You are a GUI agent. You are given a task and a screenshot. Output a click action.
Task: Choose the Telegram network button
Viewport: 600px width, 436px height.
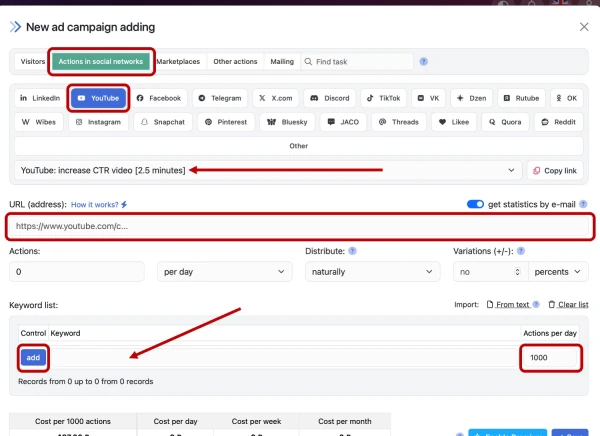click(220, 98)
